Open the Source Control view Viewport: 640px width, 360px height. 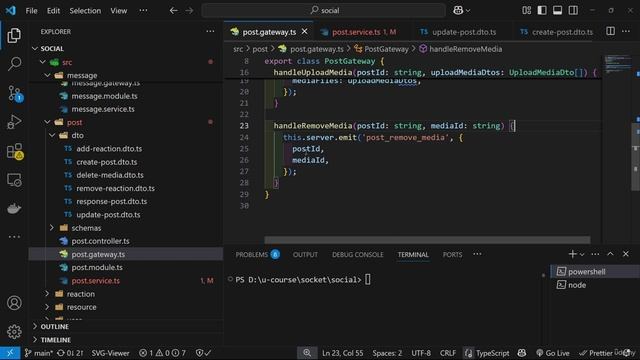14,93
